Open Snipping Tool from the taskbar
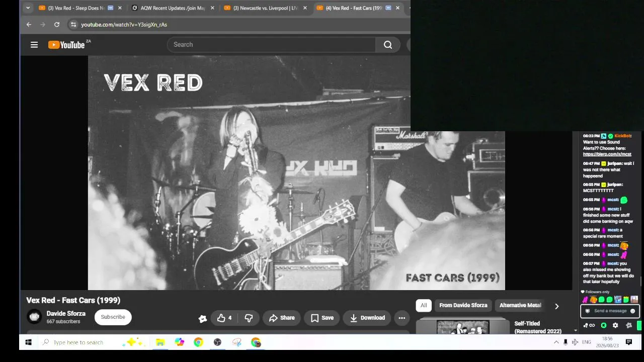This screenshot has width=644, height=362. click(x=237, y=342)
